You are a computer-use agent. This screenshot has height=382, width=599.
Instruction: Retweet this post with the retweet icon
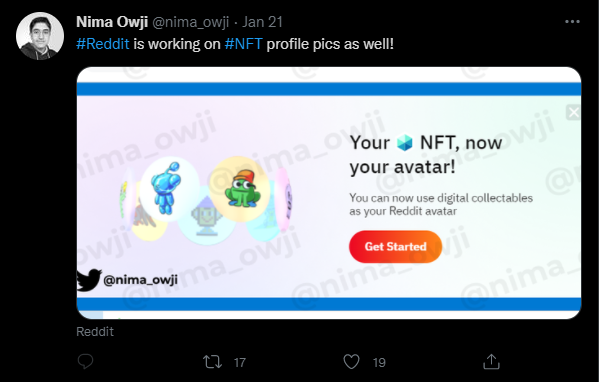click(212, 362)
